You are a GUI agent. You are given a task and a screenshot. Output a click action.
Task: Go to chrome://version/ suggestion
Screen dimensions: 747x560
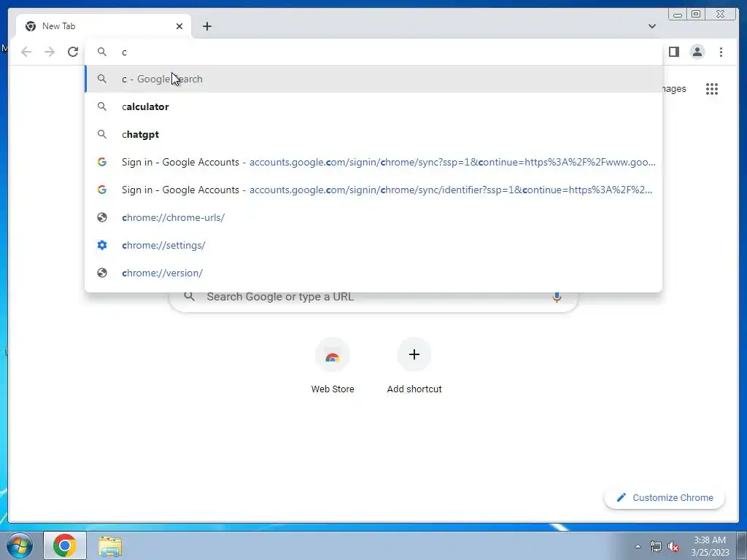tap(373, 273)
